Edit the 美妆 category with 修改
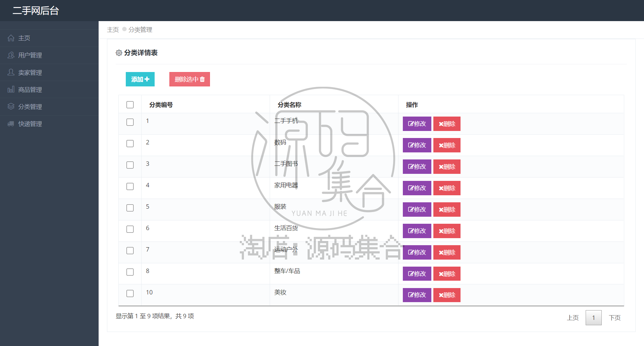Image resolution: width=644 pixels, height=346 pixels. coord(417,295)
